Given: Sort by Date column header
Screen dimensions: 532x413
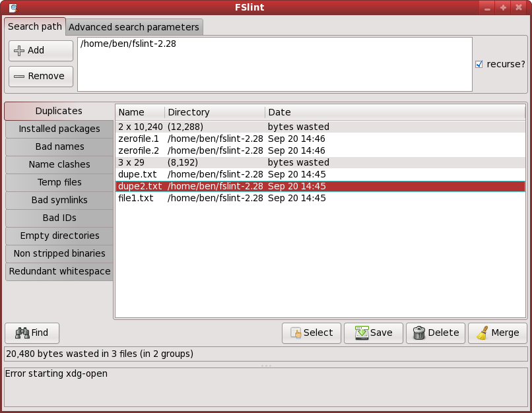Looking at the screenshot, I should coord(395,112).
